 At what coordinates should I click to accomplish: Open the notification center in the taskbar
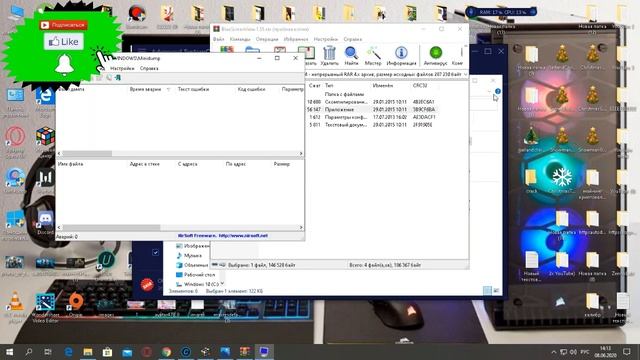point(627,351)
